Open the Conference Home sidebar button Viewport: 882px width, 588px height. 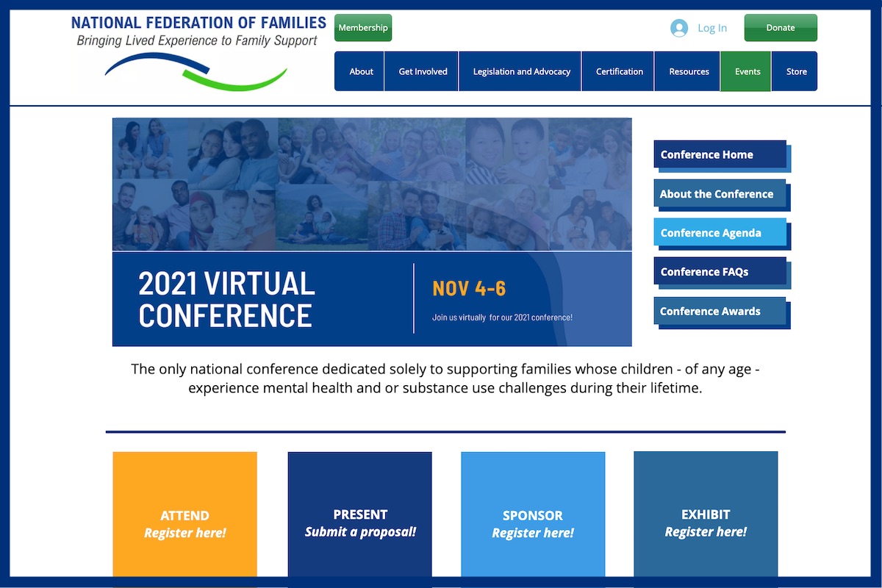tap(720, 154)
